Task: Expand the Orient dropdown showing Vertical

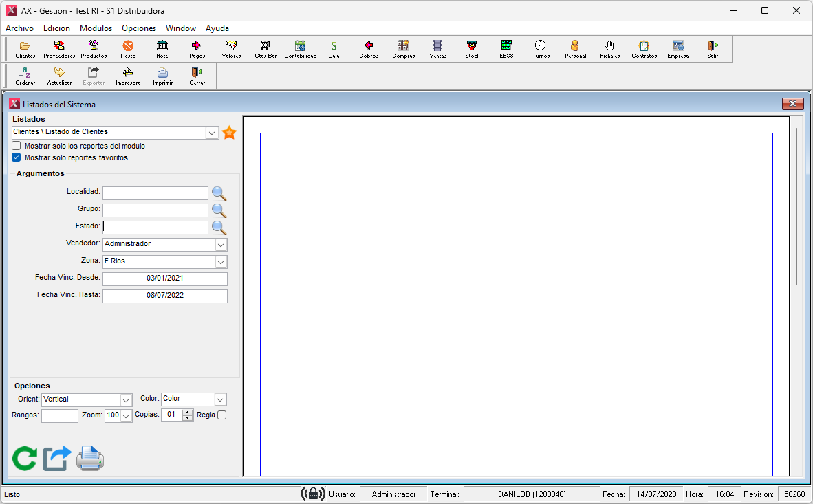Action: click(126, 399)
